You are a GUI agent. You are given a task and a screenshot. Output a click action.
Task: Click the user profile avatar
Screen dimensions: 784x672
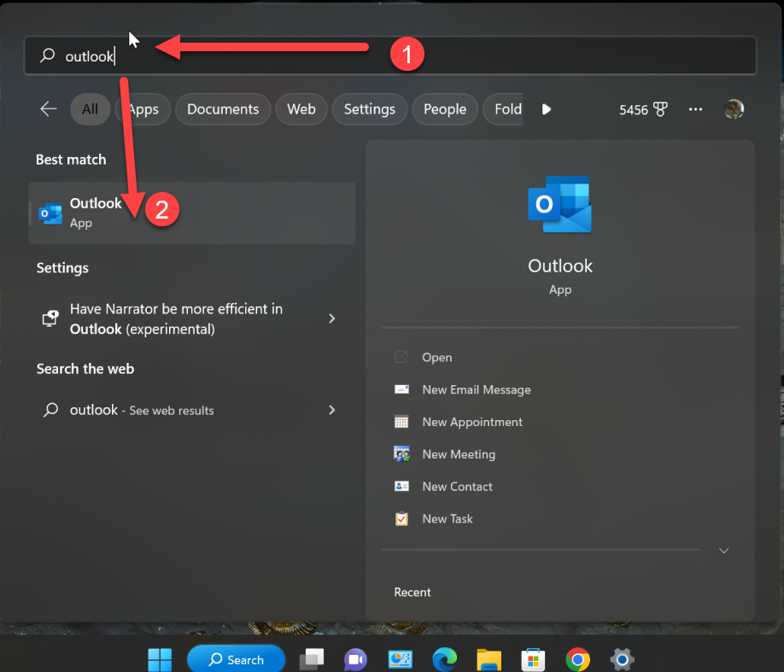734,109
